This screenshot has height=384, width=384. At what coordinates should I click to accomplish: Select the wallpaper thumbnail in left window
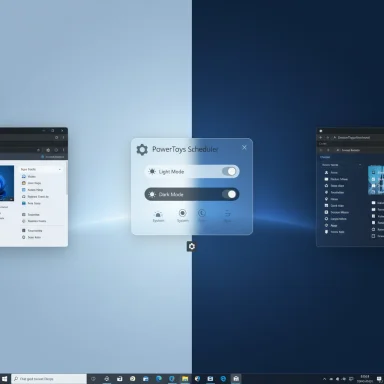pos(7,183)
